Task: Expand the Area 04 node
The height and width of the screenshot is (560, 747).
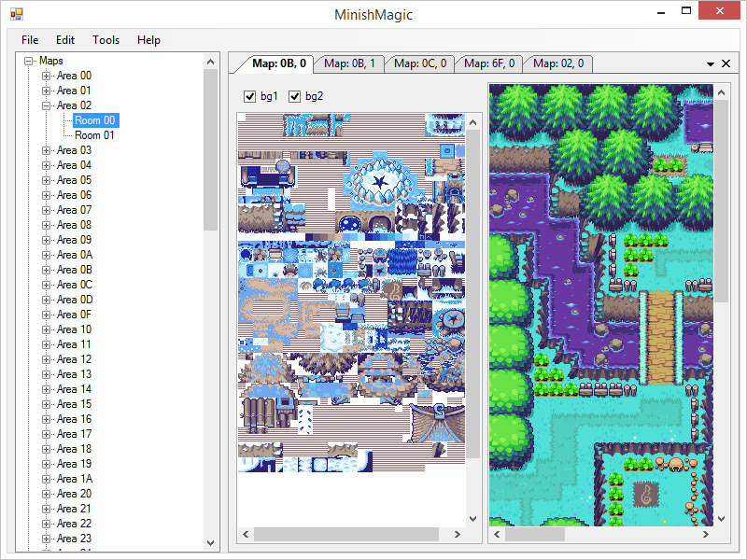Action: tap(46, 165)
